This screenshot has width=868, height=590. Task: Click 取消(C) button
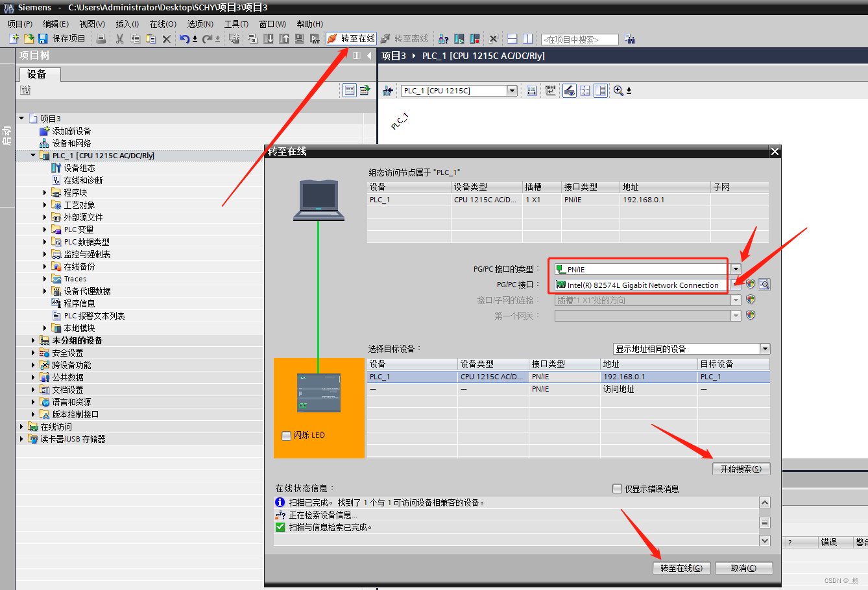pyautogui.click(x=743, y=568)
